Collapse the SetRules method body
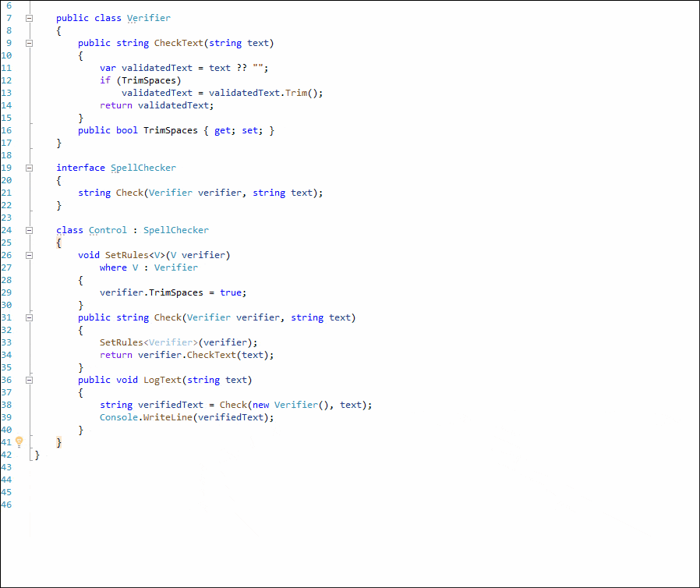700x588 pixels. pos(30,254)
